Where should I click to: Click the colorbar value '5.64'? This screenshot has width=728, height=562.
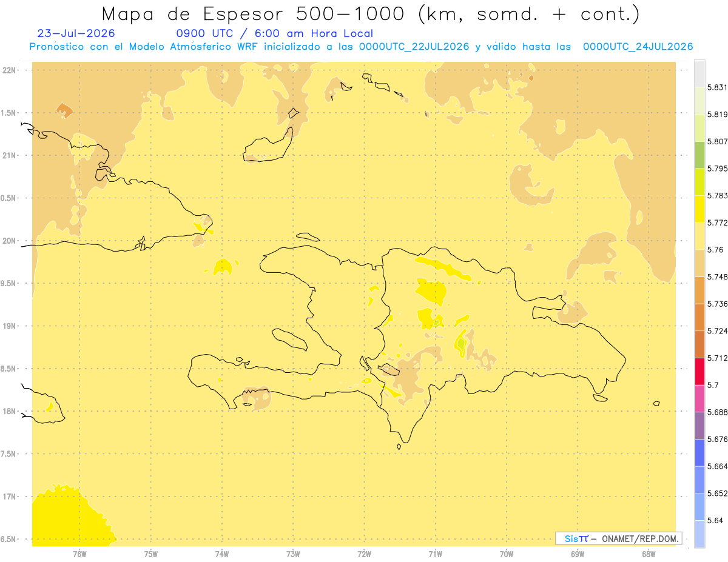(715, 520)
